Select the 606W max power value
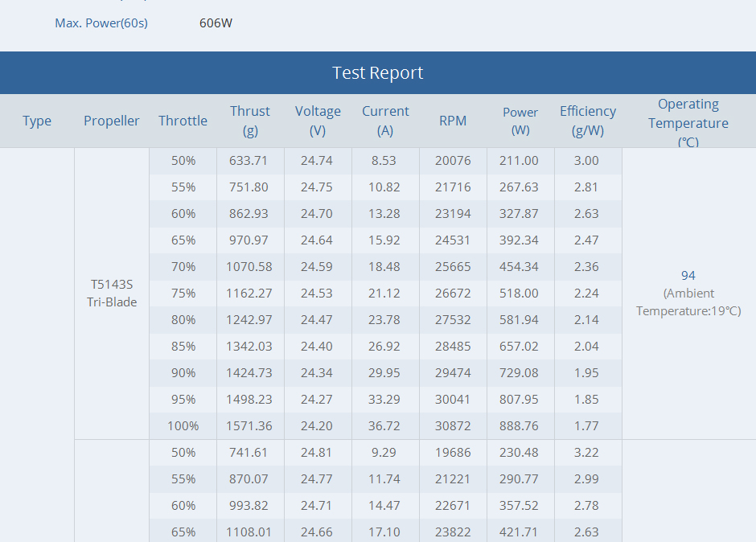Image resolution: width=756 pixels, height=542 pixels. tap(216, 23)
